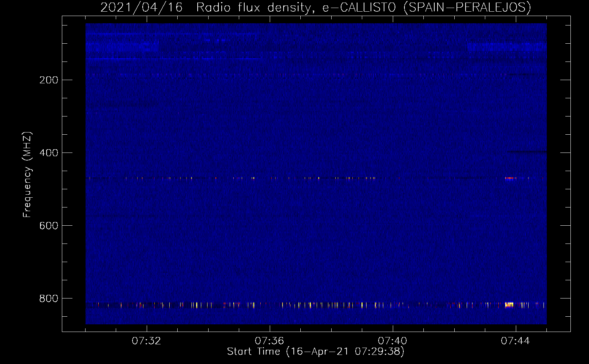Click the 600 frequency tick label
The image size is (589, 364).
pos(48,226)
